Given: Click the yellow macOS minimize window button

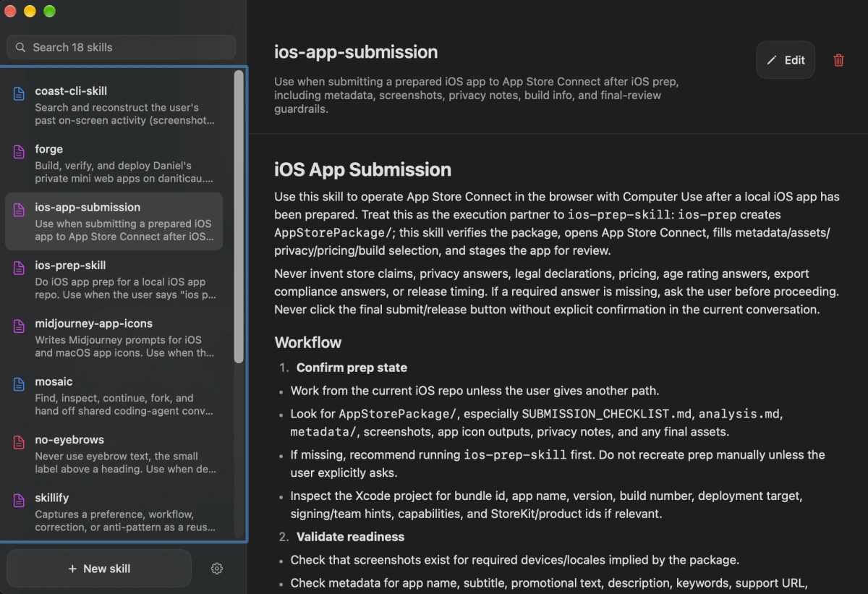Looking at the screenshot, I should [x=30, y=11].
